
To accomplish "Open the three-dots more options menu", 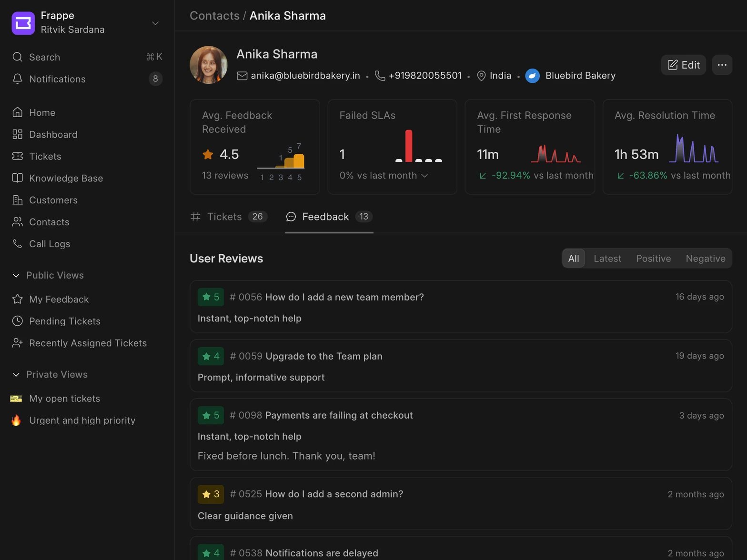I will 722,65.
